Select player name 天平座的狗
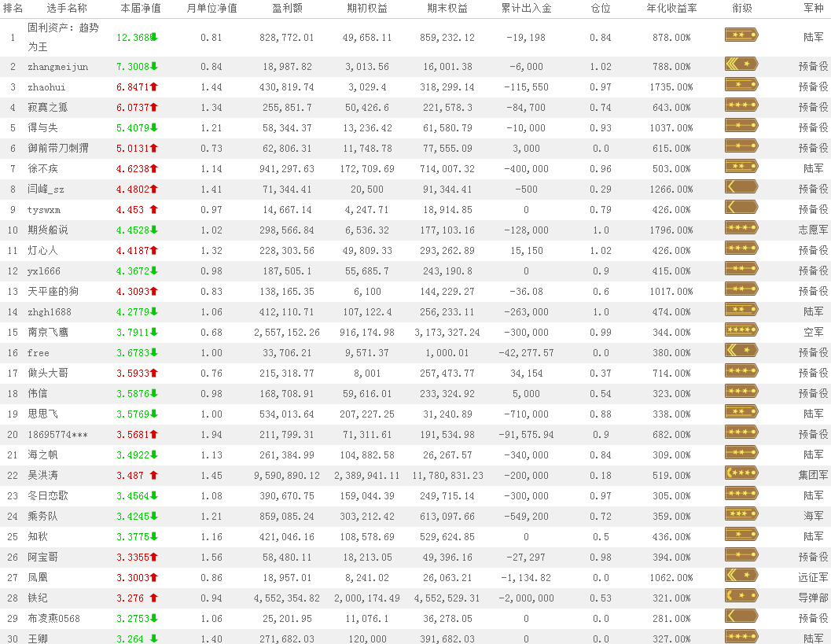This screenshot has width=831, height=644. click(53, 291)
